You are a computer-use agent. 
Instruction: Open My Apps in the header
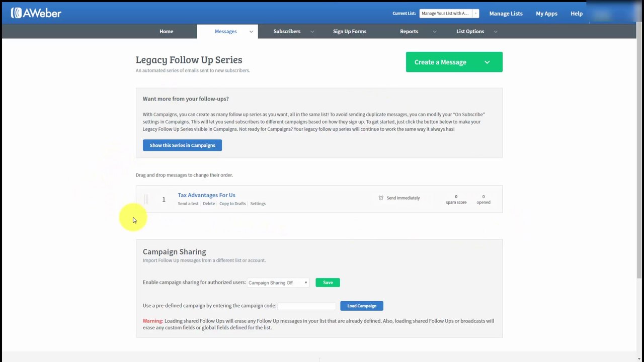click(x=546, y=14)
